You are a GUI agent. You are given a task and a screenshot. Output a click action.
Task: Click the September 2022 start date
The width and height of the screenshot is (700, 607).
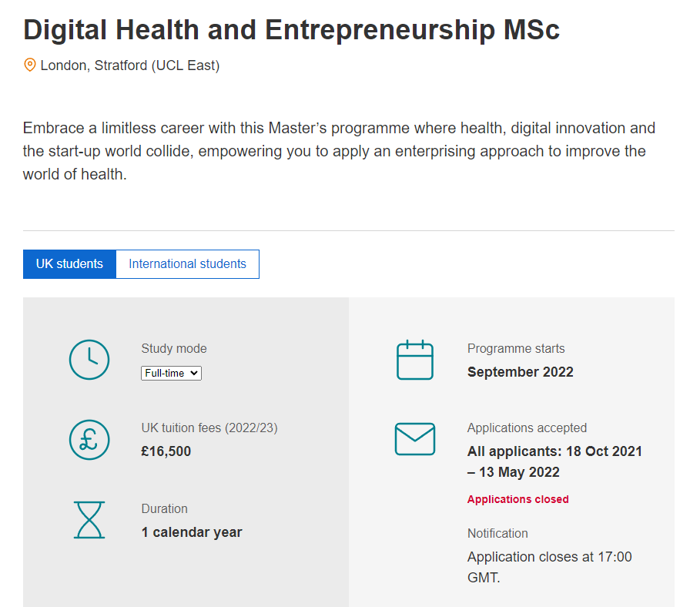point(520,372)
